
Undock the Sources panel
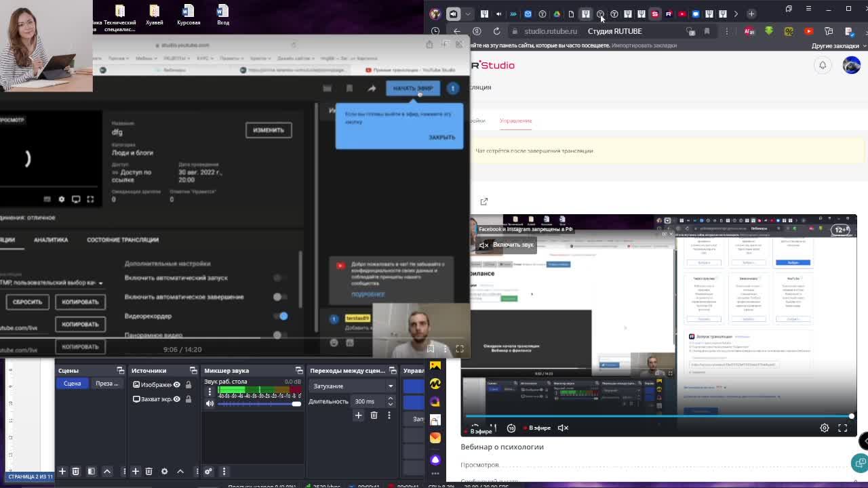(193, 370)
